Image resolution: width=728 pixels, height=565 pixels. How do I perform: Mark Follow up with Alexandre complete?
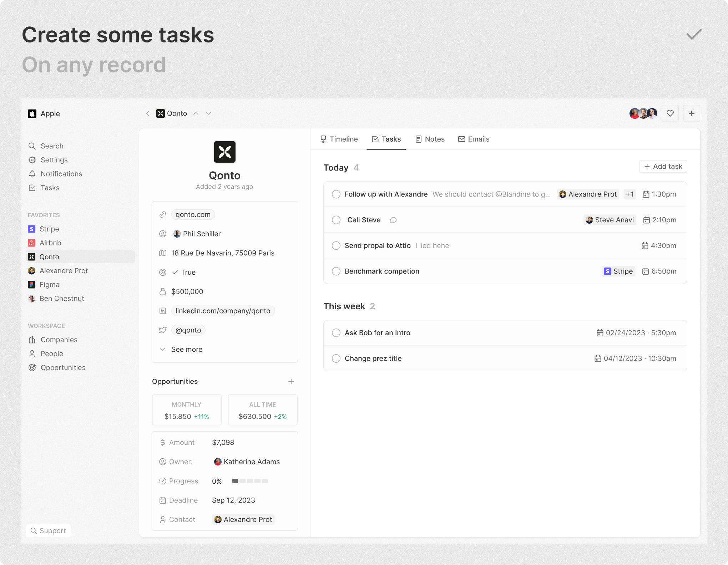click(x=336, y=194)
